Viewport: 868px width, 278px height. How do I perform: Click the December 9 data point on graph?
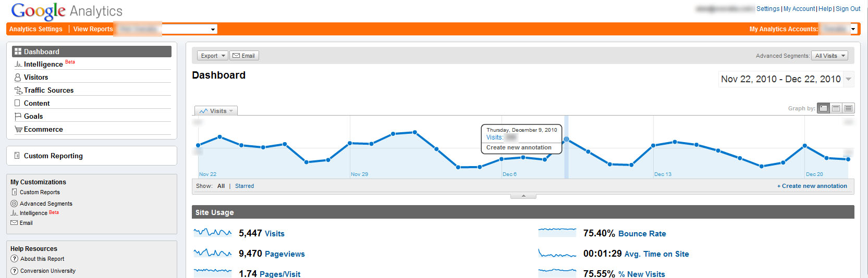pyautogui.click(x=566, y=140)
